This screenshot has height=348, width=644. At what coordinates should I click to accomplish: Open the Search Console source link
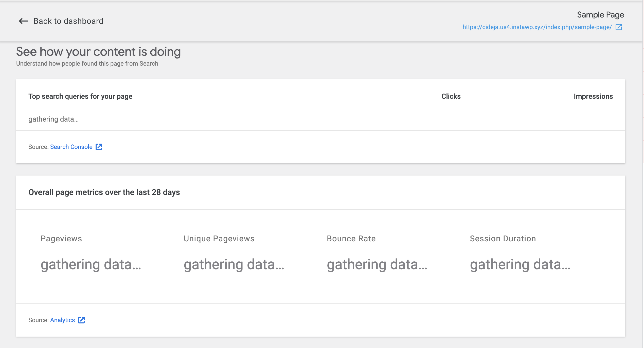click(71, 147)
